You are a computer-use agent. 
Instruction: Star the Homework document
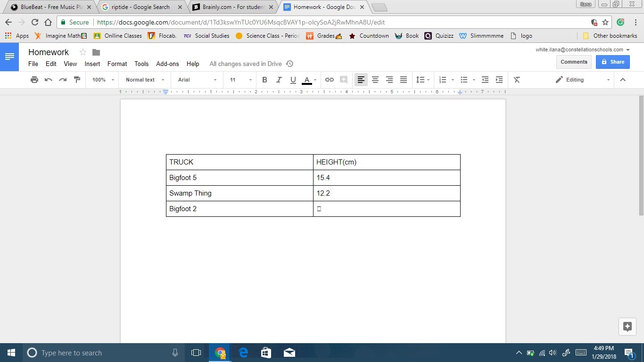tap(83, 52)
